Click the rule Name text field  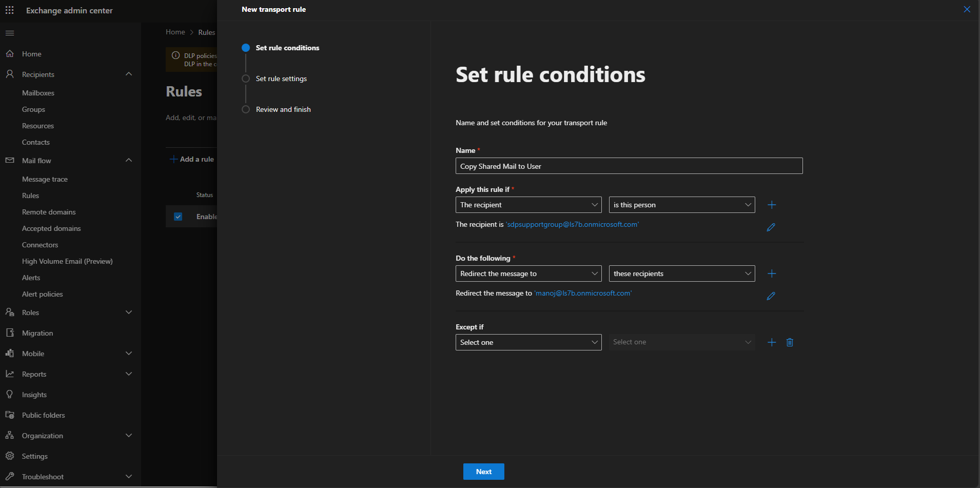[x=629, y=166]
